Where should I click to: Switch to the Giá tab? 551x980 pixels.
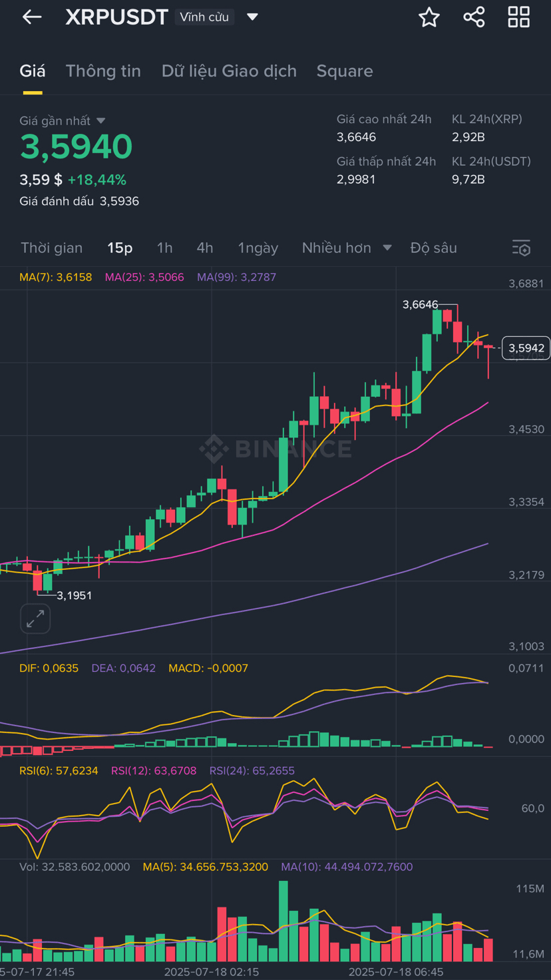pos(32,71)
